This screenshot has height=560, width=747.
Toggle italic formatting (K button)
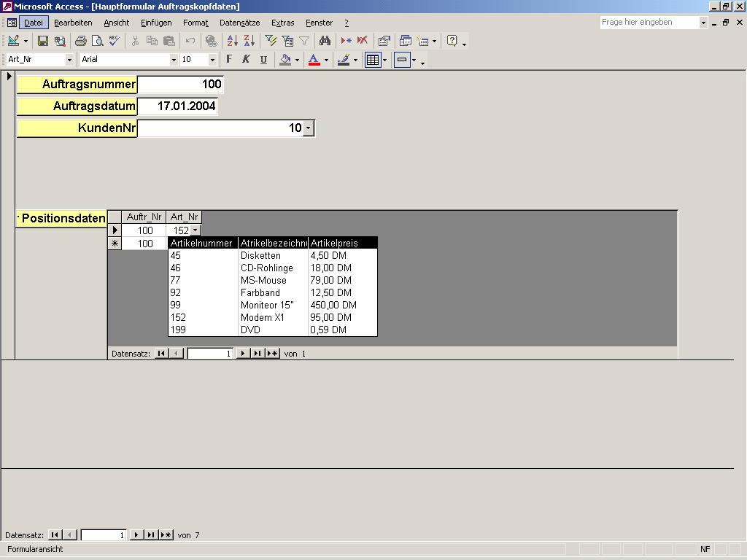246,60
